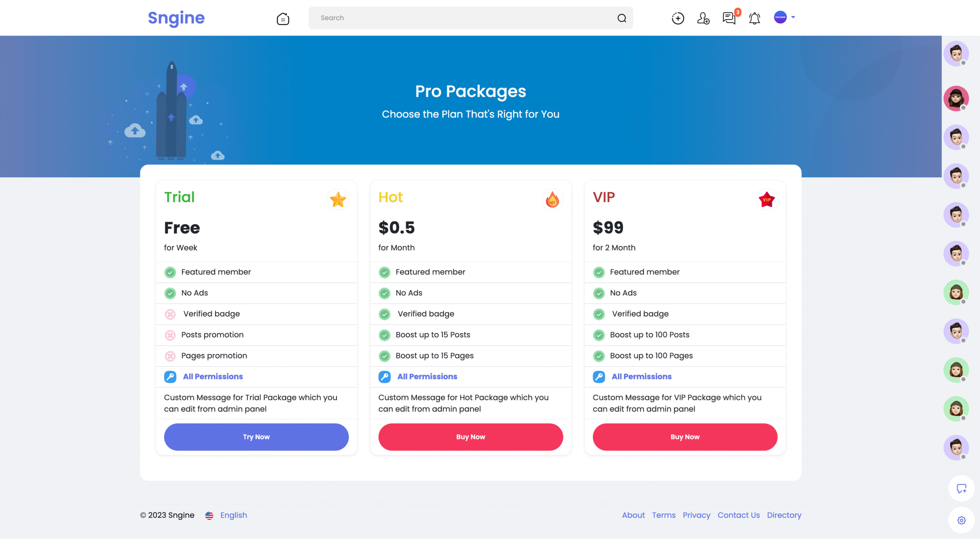Screen dimensions: 980x539
Task: Open the Terms page link
Action: pos(664,515)
